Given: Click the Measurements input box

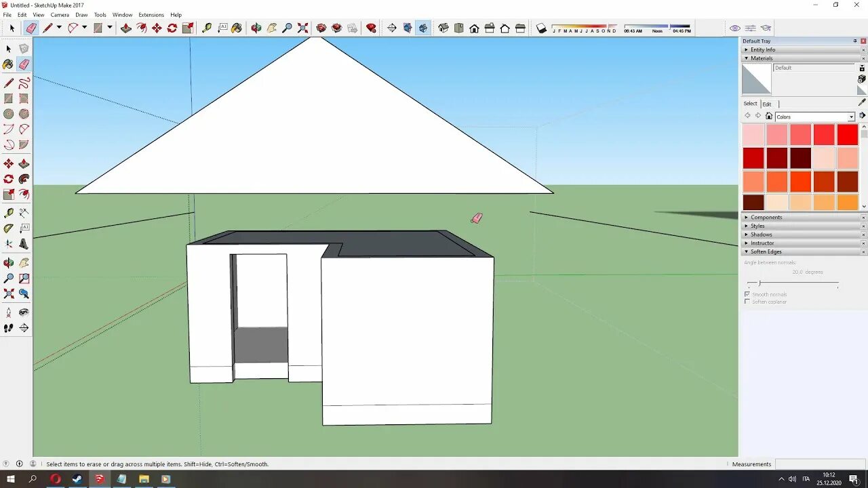Looking at the screenshot, I should point(820,464).
